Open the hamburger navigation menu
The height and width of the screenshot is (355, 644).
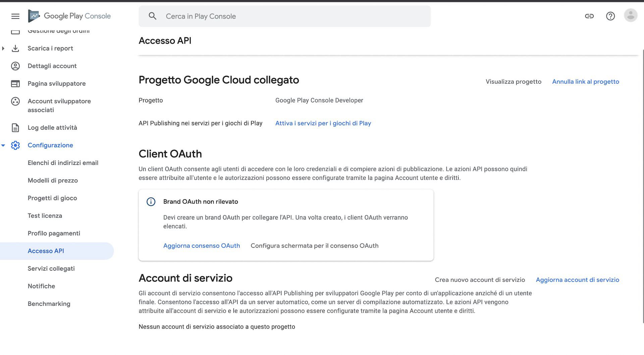click(x=15, y=16)
